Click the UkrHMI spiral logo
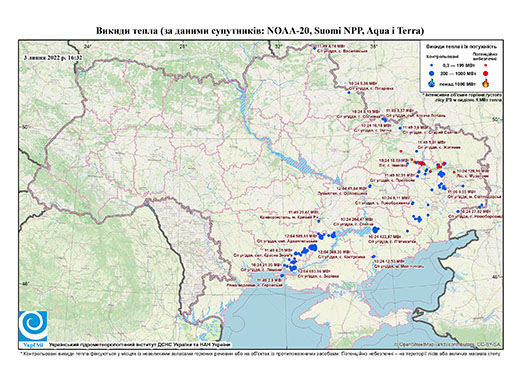This screenshot has width=520, height=368. click(33, 326)
